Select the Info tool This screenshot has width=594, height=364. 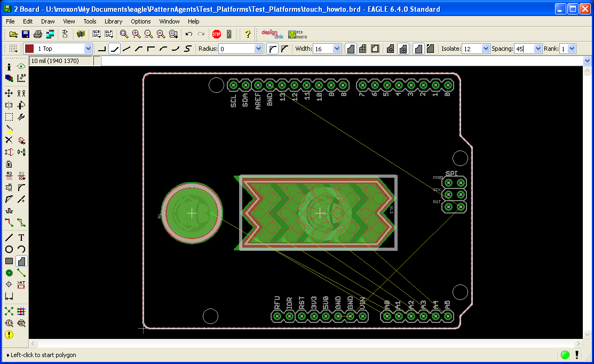(9, 67)
